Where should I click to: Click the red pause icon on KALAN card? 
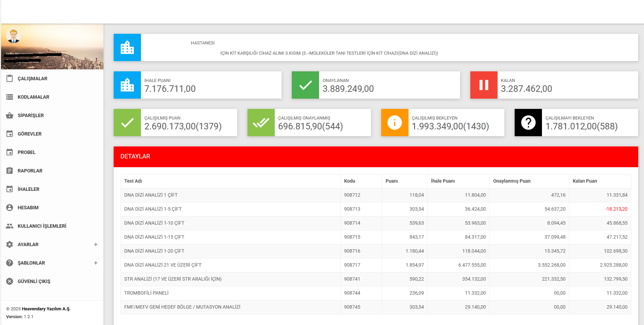(484, 85)
